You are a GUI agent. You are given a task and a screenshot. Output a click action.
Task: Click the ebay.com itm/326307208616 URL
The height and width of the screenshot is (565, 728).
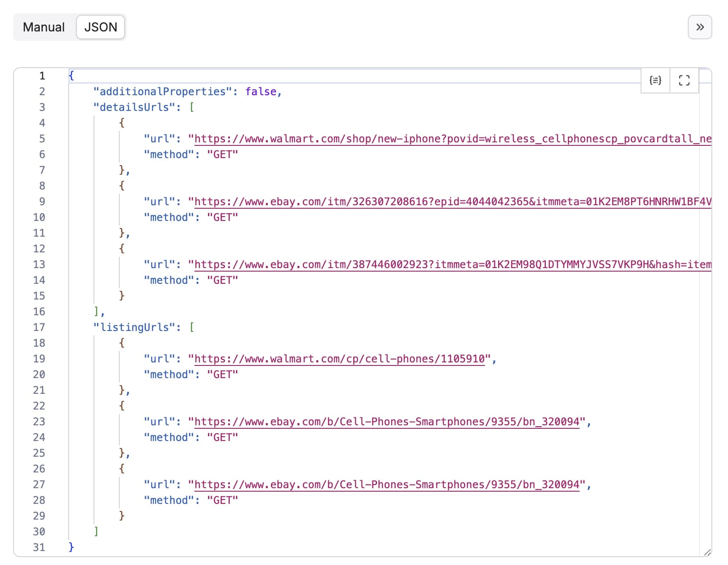point(453,202)
